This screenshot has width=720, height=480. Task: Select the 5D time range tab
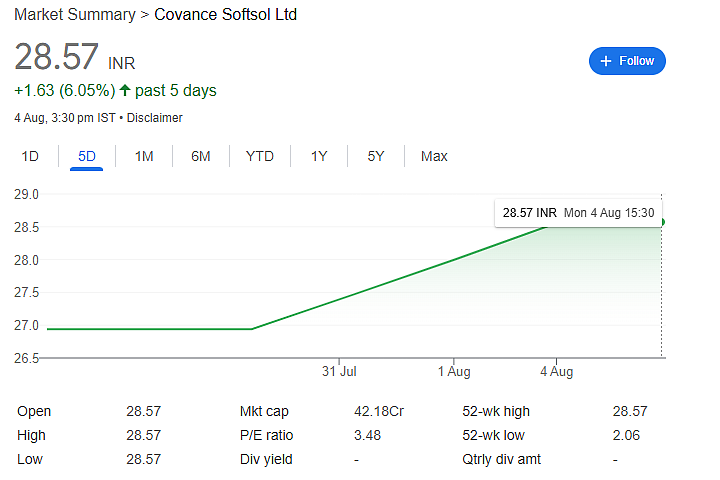[87, 157]
